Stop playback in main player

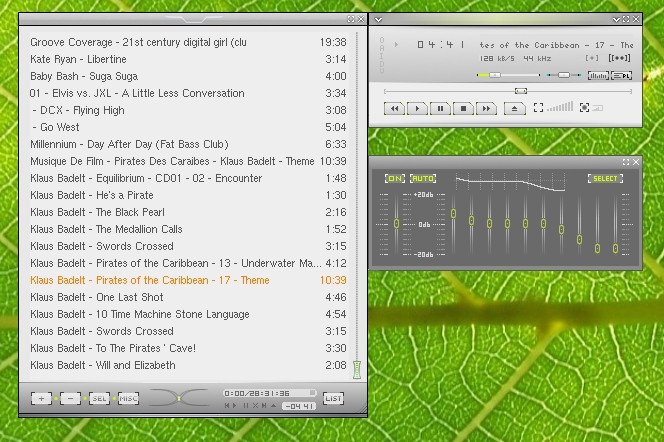[x=463, y=108]
